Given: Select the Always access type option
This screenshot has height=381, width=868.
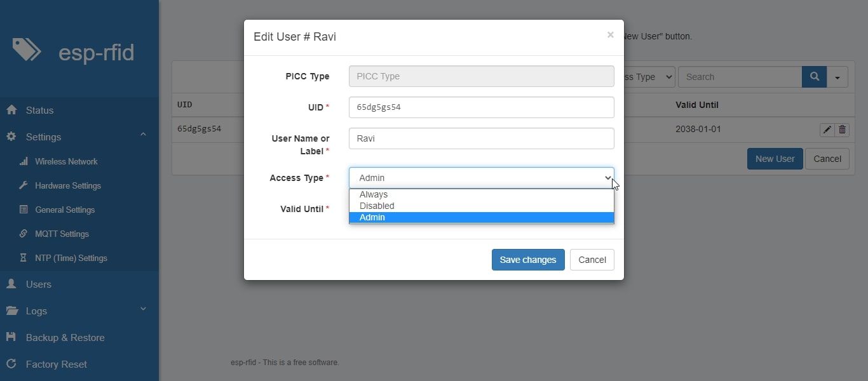Looking at the screenshot, I should (374, 195).
